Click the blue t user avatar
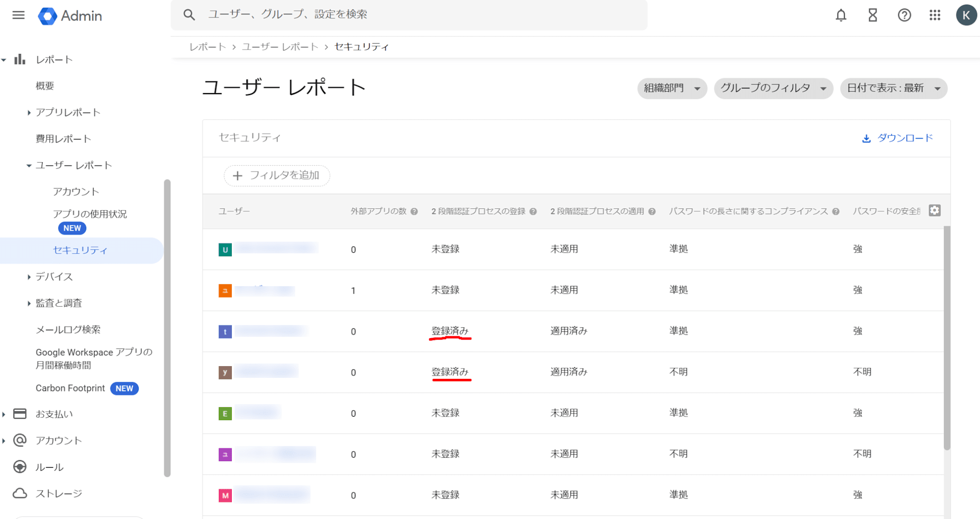Image resolution: width=980 pixels, height=519 pixels. pos(225,332)
